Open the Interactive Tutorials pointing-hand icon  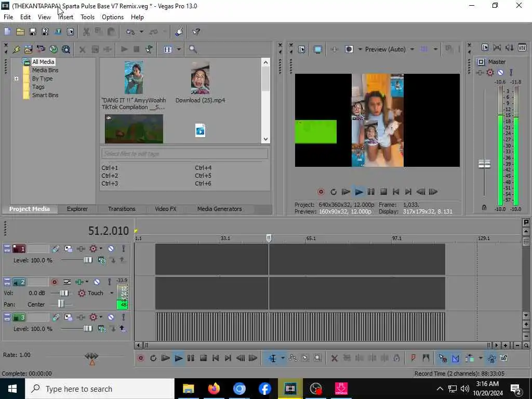coord(179,32)
